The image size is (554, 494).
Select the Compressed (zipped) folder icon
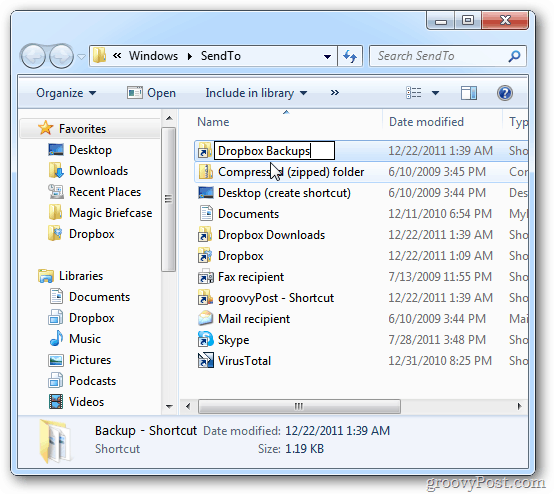coord(205,172)
